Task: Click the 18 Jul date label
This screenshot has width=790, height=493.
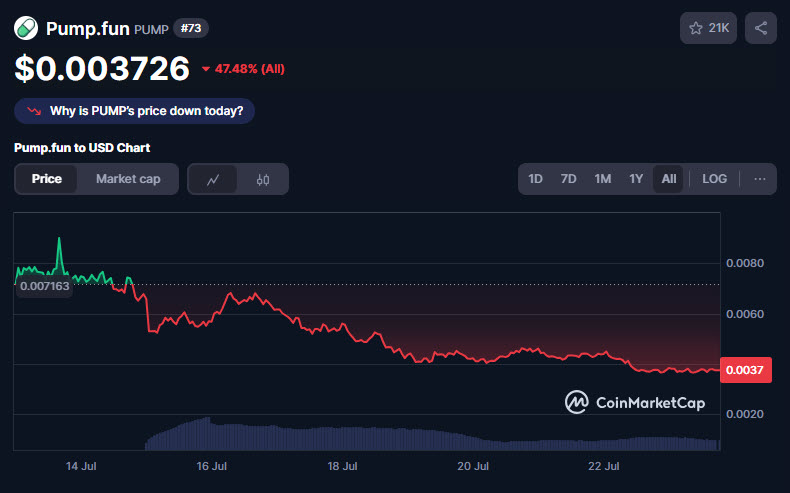Action: point(343,466)
